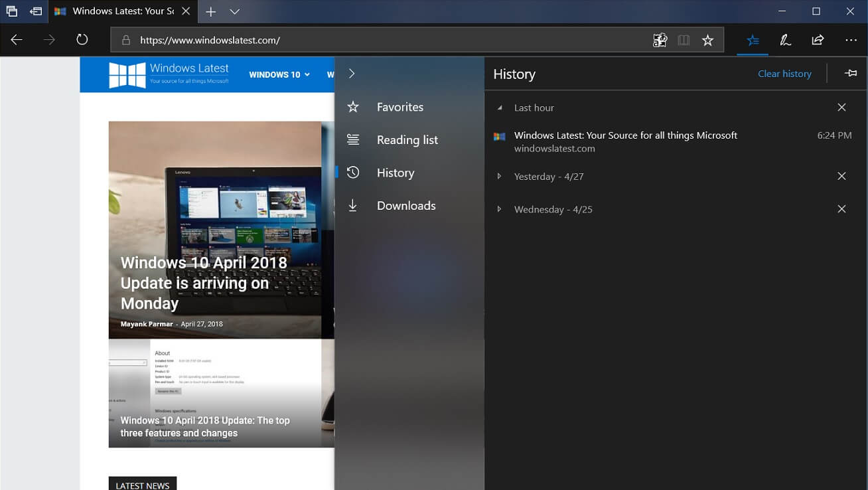The image size is (868, 490).
Task: Click the April 27, 2018 article date
Action: click(202, 324)
